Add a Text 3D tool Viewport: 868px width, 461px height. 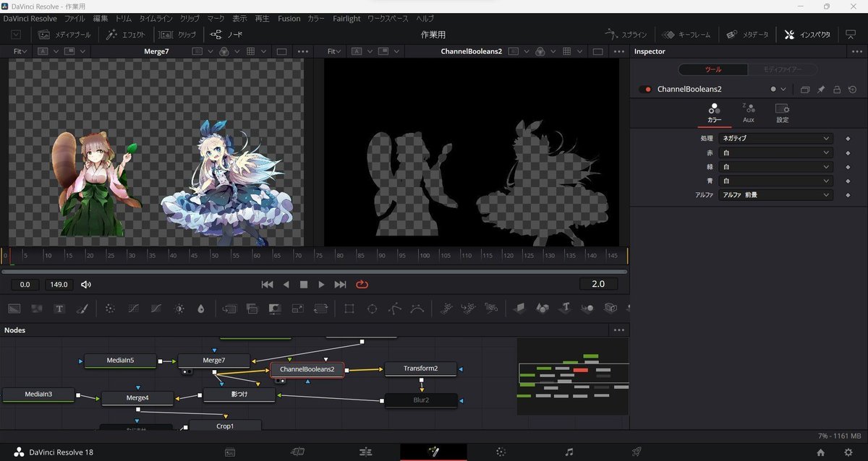tap(565, 309)
